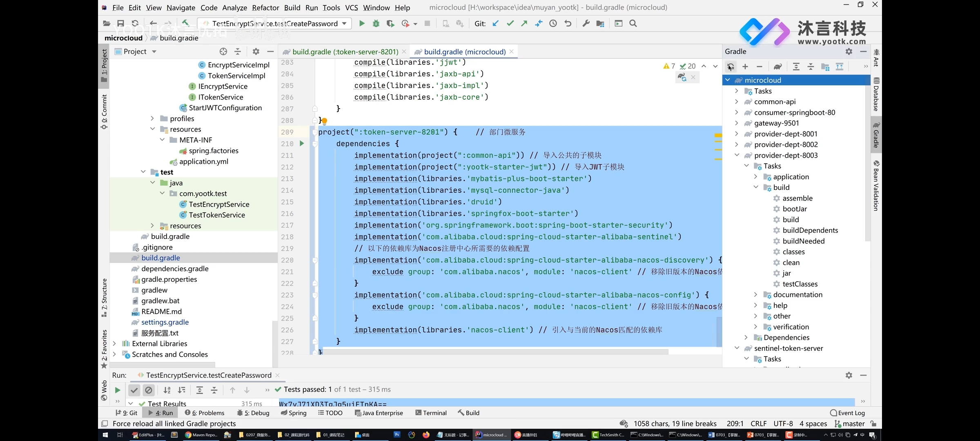Viewport: 980px width, 441px height.
Task: Open Project panel options gear
Action: 256,51
